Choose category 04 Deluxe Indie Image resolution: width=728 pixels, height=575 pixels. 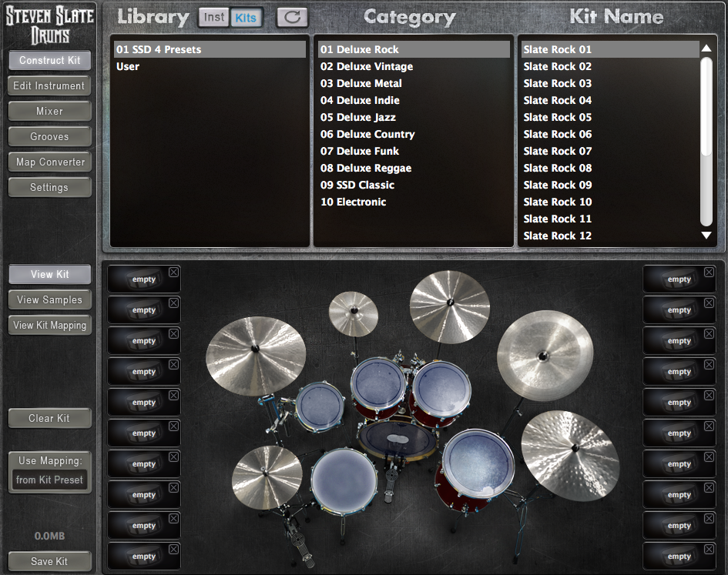414,100
